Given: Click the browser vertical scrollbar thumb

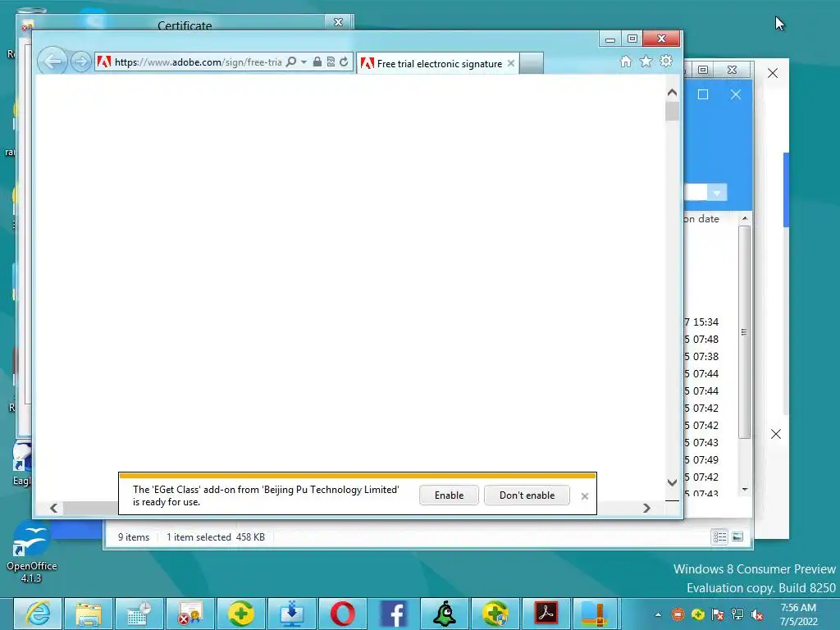Looking at the screenshot, I should [x=672, y=111].
